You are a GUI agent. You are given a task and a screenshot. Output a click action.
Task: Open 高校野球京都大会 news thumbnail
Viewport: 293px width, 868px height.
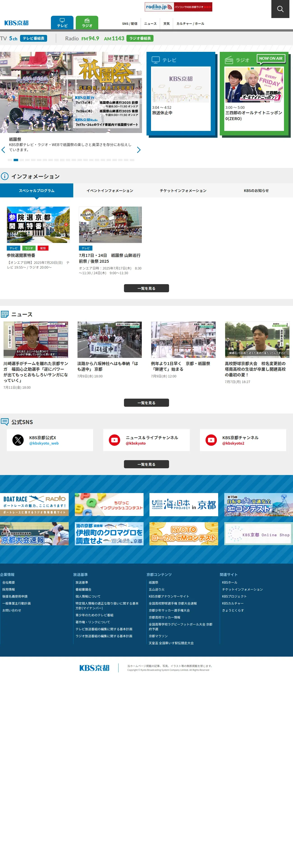point(257,340)
